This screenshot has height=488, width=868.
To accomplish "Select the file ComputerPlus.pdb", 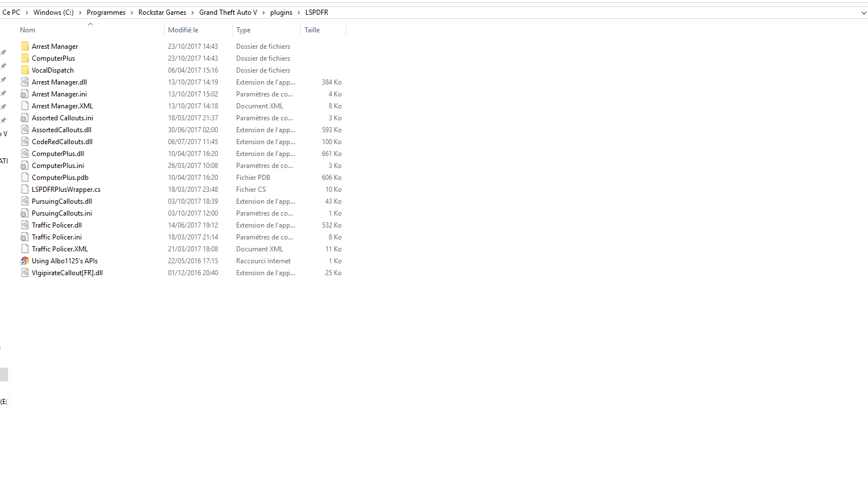I will (x=60, y=178).
